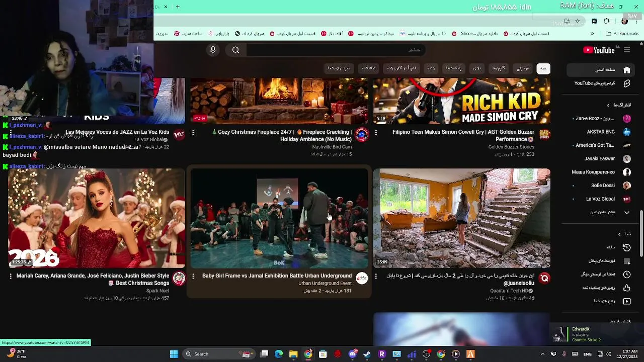The height and width of the screenshot is (362, 644).
Task: Open more options for Best Christmas Songs video
Action: tap(11, 276)
